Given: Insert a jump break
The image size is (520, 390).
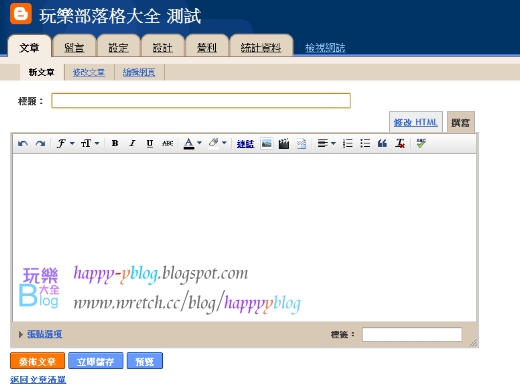Looking at the screenshot, I should (x=301, y=144).
